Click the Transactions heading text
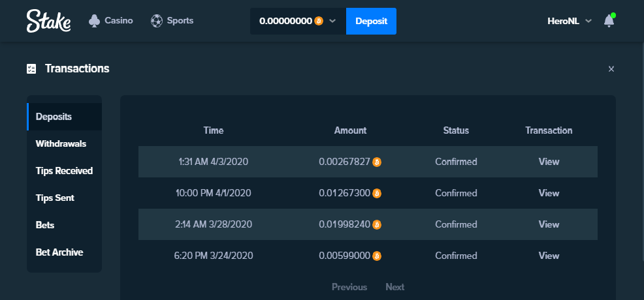 77,68
